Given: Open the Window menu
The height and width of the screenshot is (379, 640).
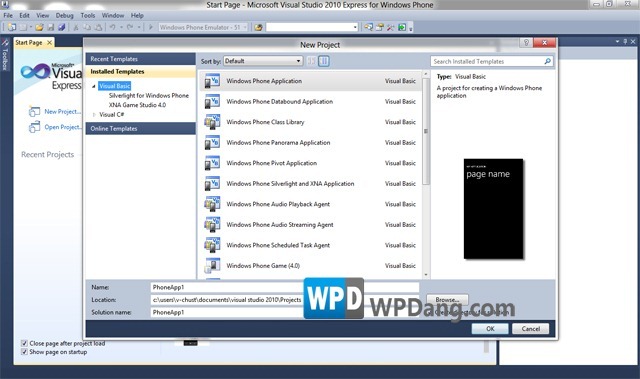Looking at the screenshot, I should click(x=113, y=16).
